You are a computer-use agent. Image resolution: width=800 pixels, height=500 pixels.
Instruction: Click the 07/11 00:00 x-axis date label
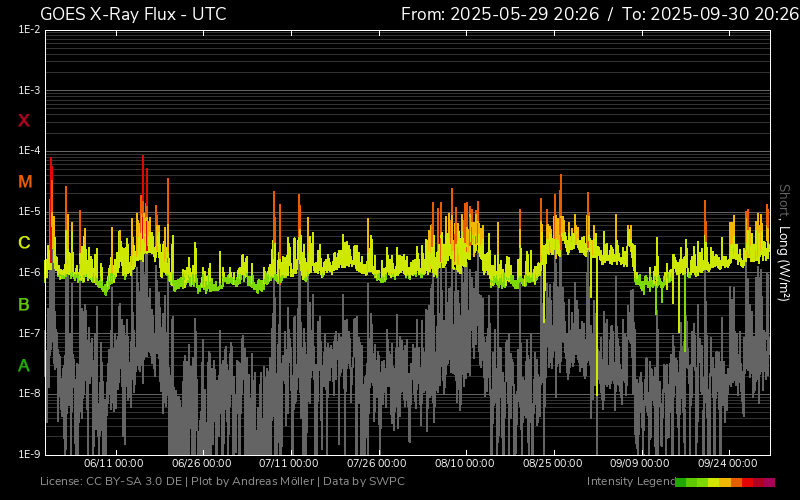(289, 463)
